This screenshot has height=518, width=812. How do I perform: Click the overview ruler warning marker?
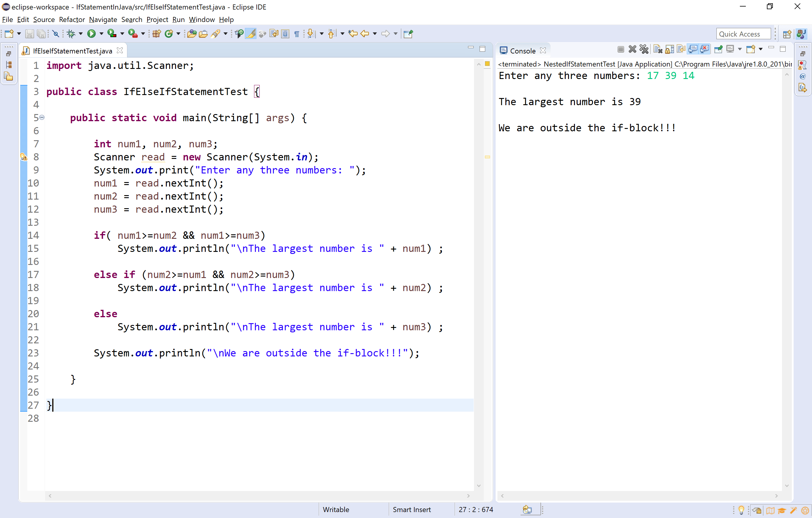tap(488, 157)
